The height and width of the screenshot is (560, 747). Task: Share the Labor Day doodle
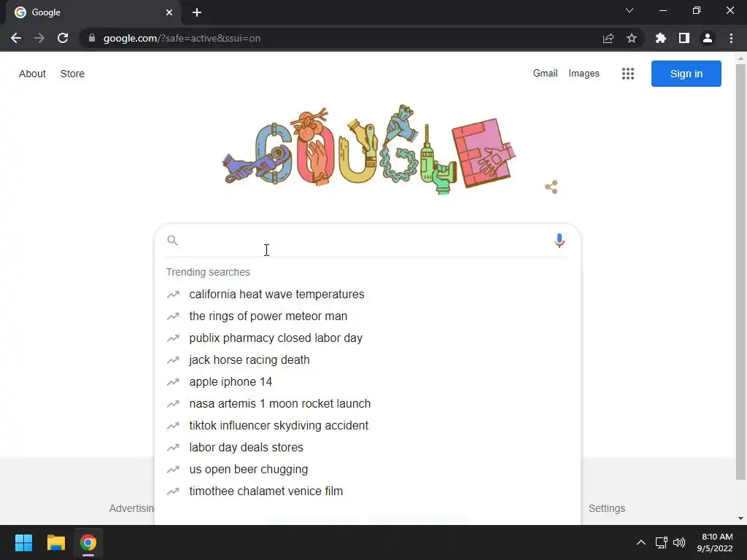point(551,187)
